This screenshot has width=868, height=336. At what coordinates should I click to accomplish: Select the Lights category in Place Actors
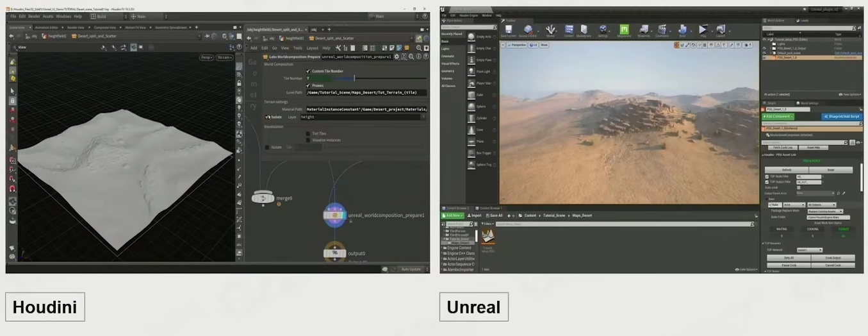tap(445, 49)
